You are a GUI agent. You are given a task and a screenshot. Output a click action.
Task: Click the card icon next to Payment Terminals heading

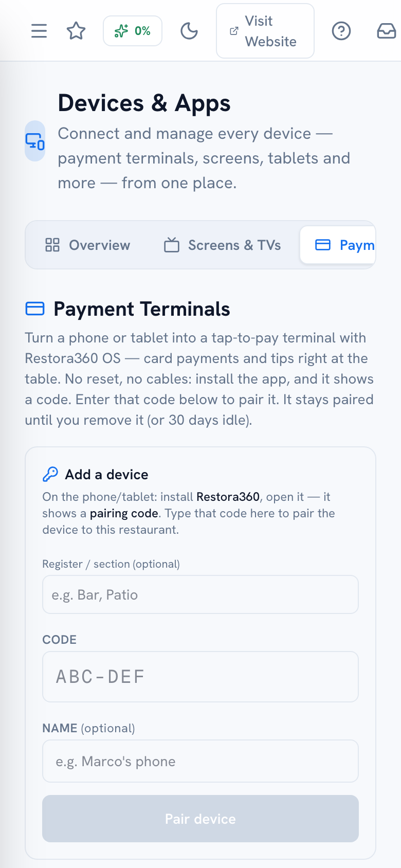(x=35, y=309)
